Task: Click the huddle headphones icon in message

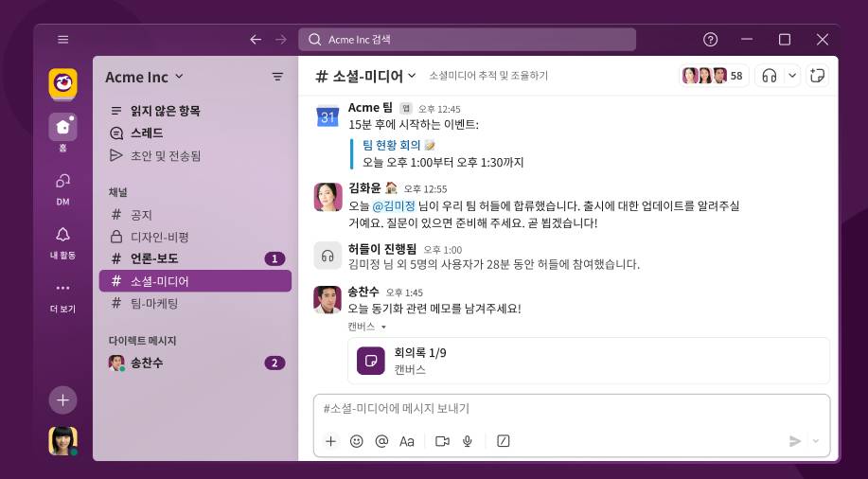Action: pos(328,256)
